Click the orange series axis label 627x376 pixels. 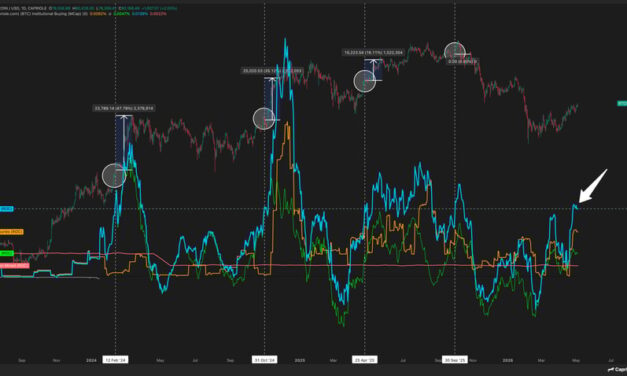click(x=12, y=232)
